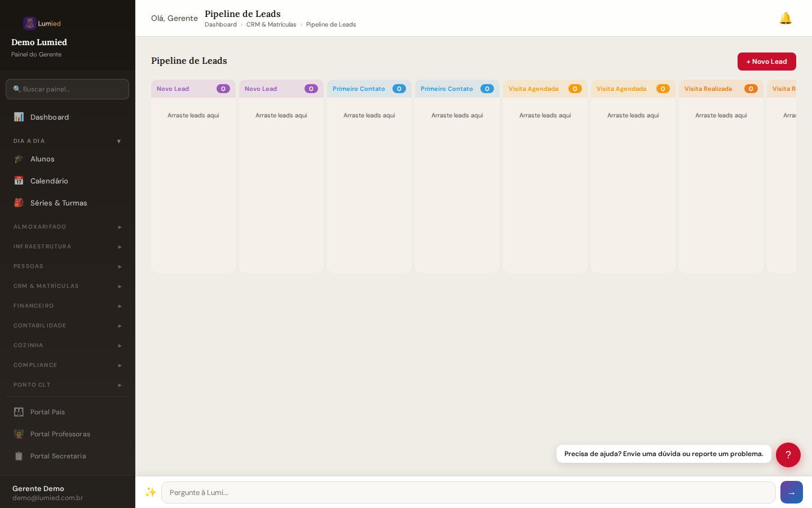The width and height of the screenshot is (812, 508).
Task: Click the Lumied logo icon
Action: (30, 23)
